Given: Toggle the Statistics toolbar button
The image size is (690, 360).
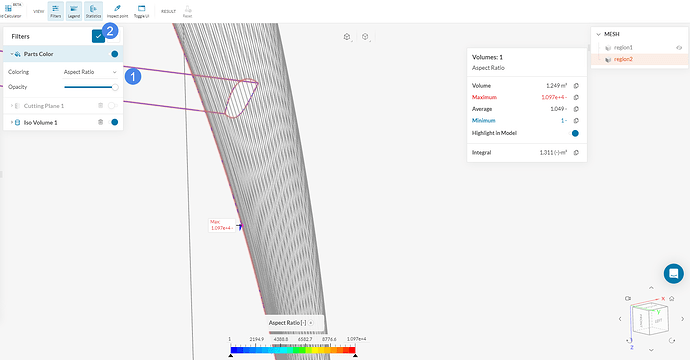Looking at the screenshot, I should click(x=93, y=11).
